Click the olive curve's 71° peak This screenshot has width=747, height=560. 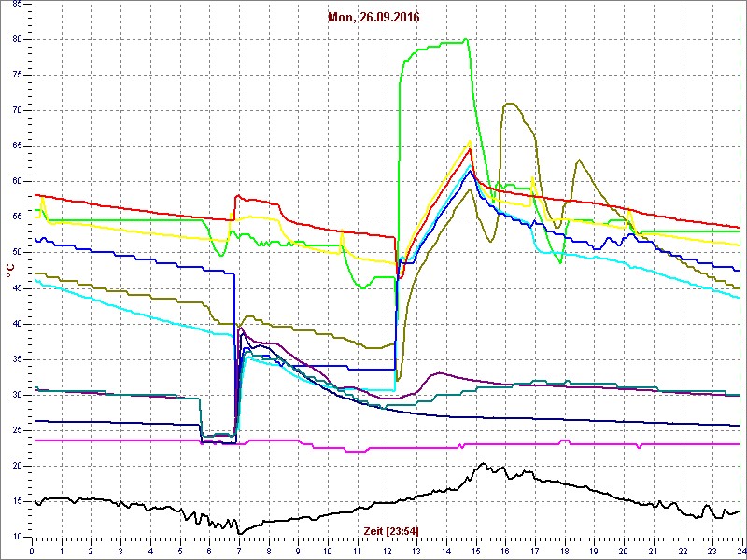pos(511,104)
